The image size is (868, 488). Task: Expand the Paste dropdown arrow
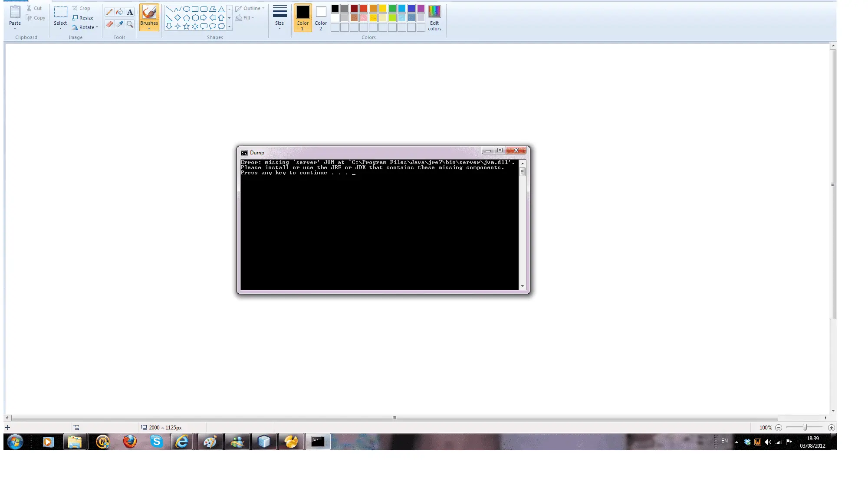click(15, 29)
